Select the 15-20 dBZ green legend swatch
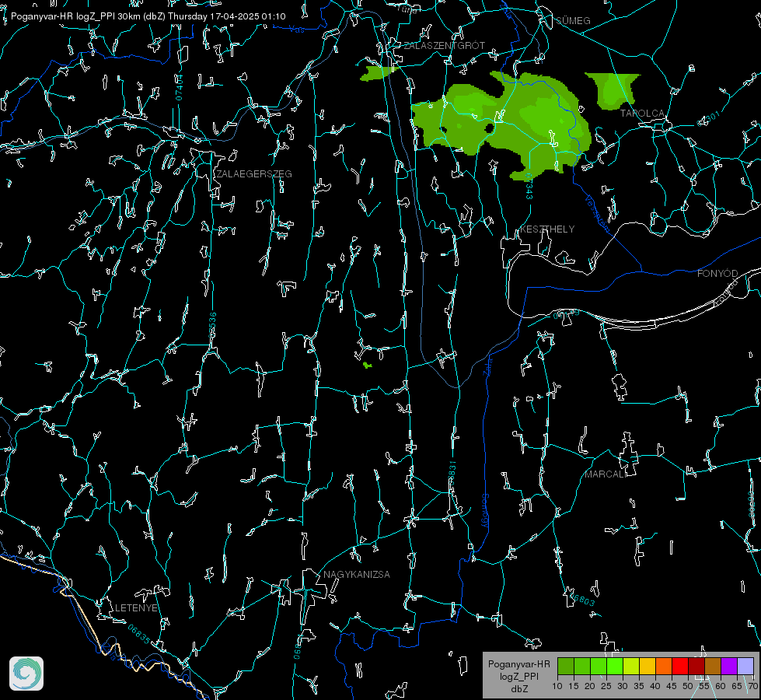 [x=582, y=666]
